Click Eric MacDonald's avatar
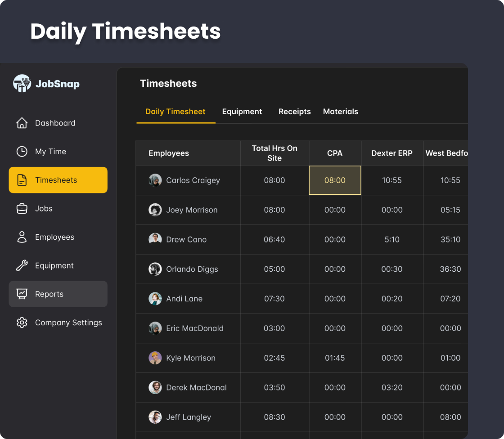The image size is (504, 439). point(155,328)
